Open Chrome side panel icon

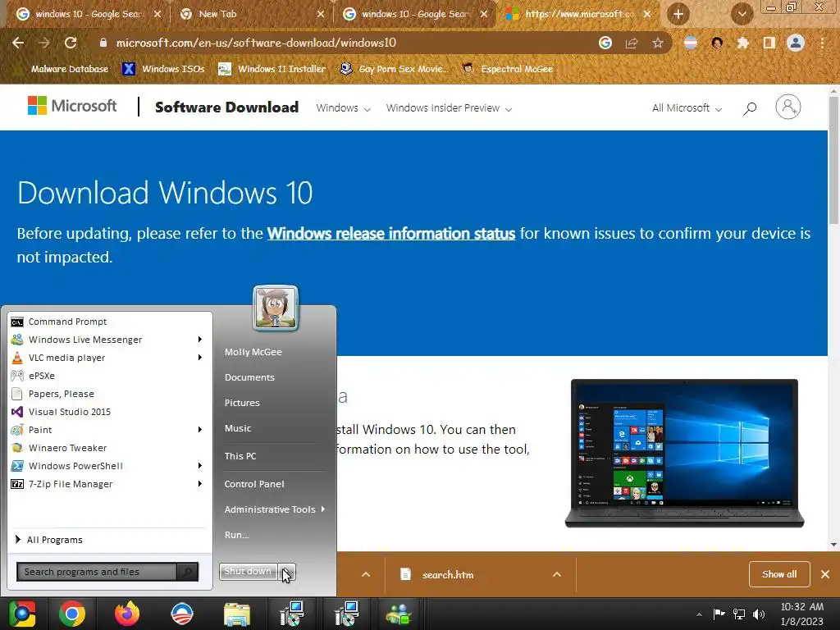pos(769,43)
